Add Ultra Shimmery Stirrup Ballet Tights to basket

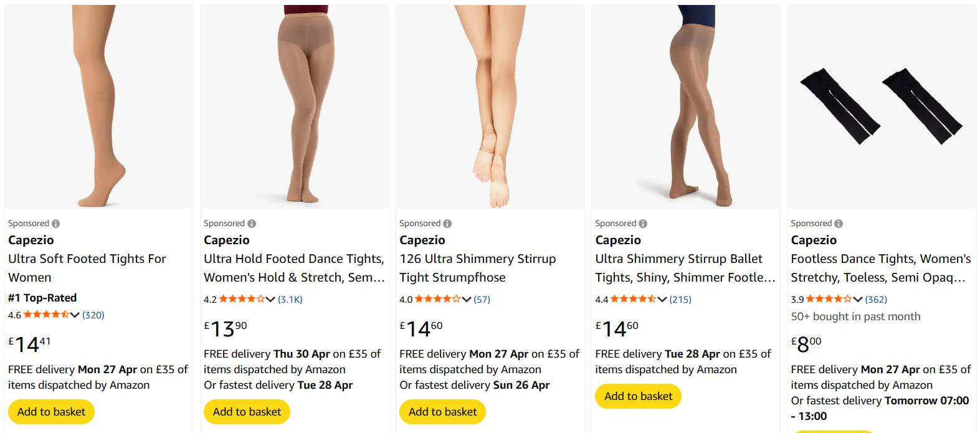pyautogui.click(x=638, y=396)
